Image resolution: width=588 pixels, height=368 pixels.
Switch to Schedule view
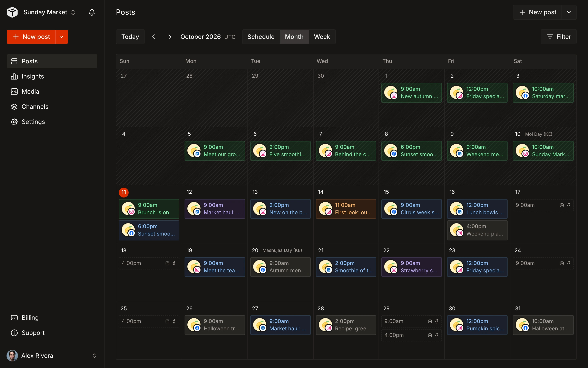(x=261, y=37)
